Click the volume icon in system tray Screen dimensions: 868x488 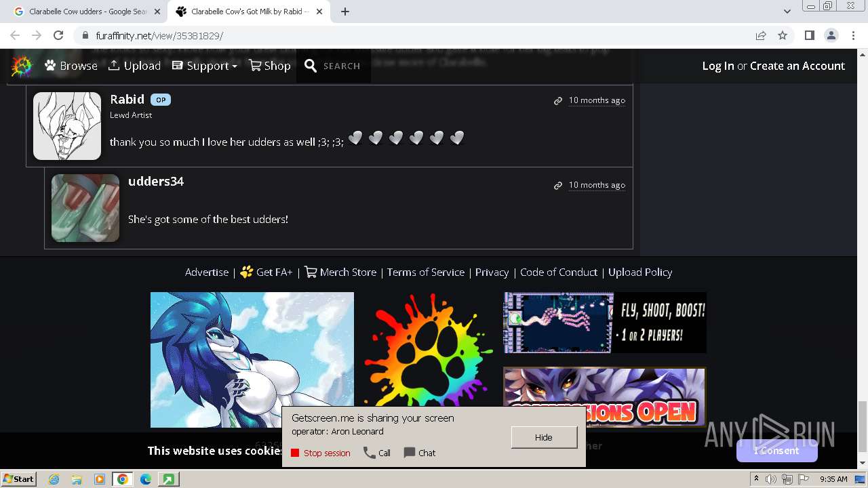772,479
